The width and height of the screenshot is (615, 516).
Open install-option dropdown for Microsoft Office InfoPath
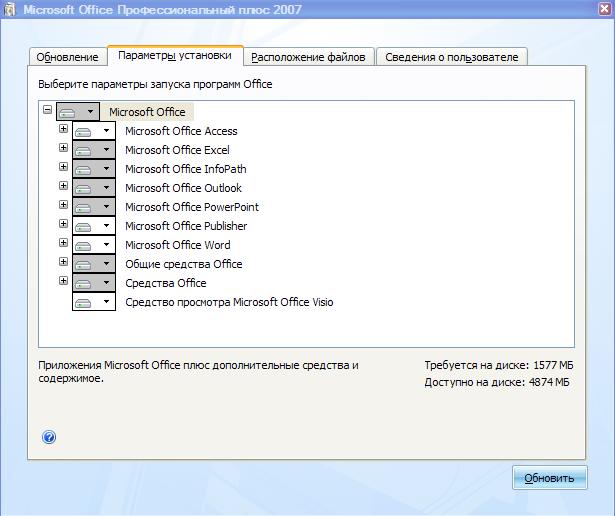(x=94, y=169)
